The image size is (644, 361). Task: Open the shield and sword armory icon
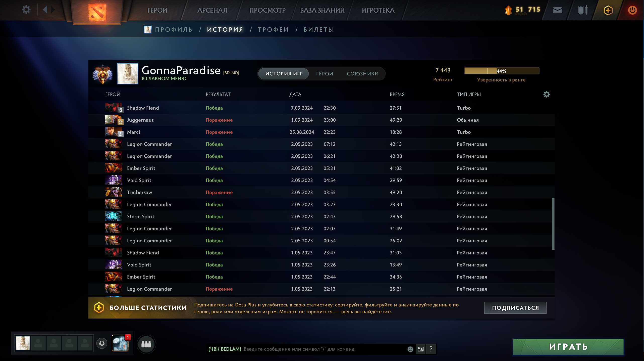[583, 10]
